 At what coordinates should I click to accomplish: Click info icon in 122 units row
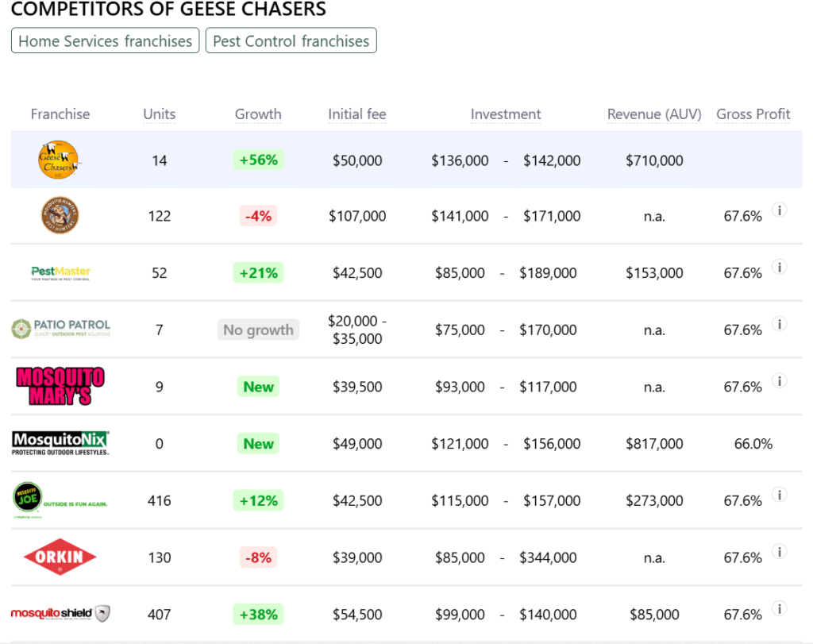coord(780,210)
